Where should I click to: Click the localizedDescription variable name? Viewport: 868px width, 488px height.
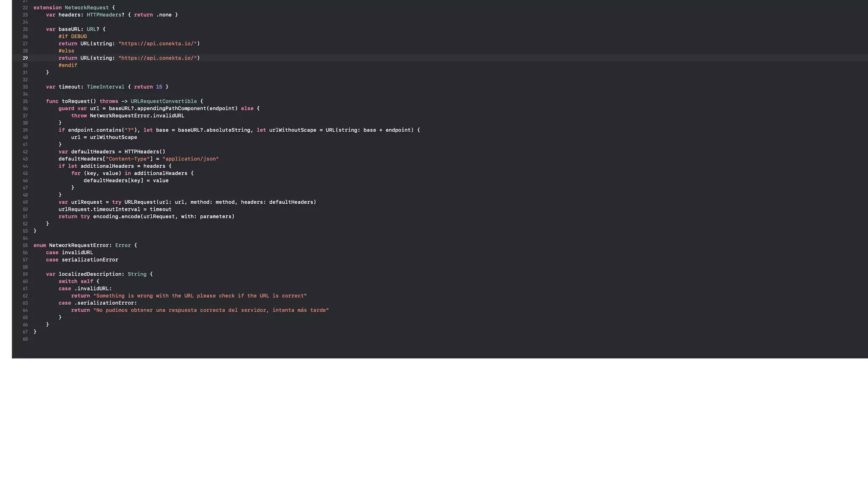pos(90,274)
